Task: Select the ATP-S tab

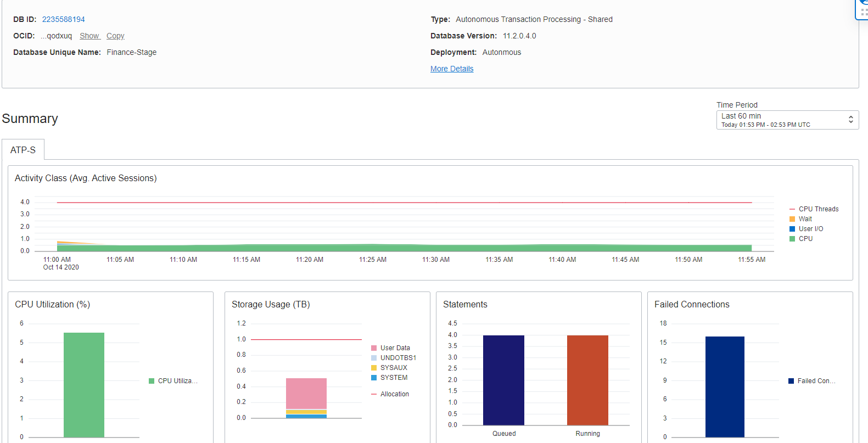Action: click(23, 150)
